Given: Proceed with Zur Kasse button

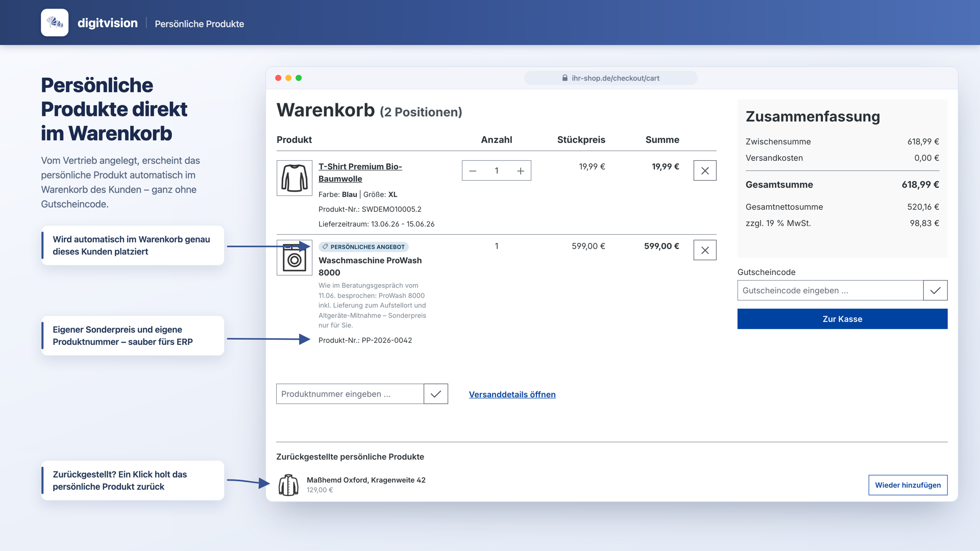Looking at the screenshot, I should 842,319.
